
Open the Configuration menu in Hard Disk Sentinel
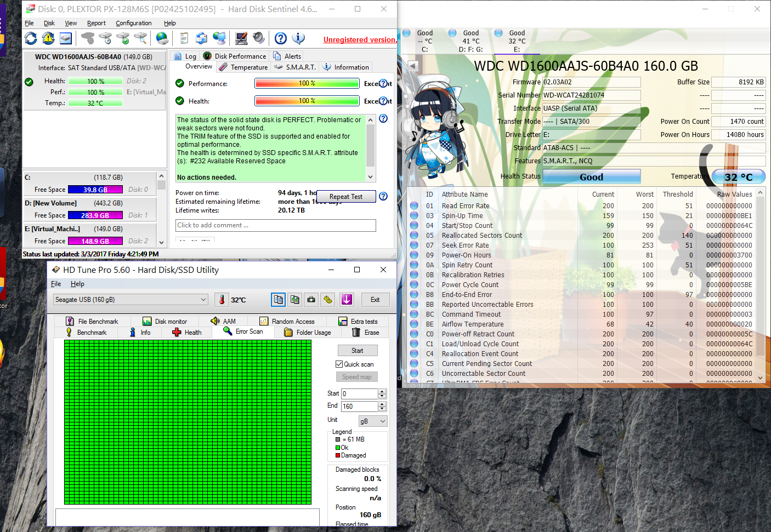134,23
